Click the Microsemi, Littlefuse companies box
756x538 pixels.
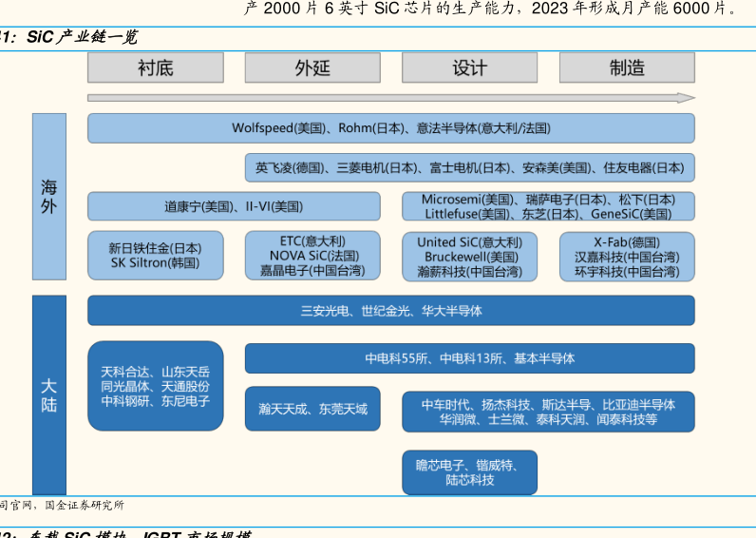pos(548,206)
